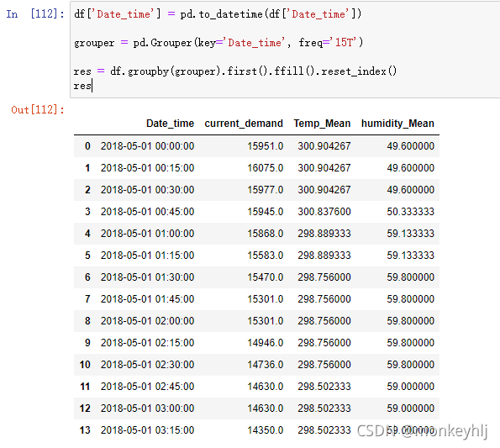Image resolution: width=500 pixels, height=448 pixels.
Task: Click the humidity_Mean column header
Action: pos(397,124)
